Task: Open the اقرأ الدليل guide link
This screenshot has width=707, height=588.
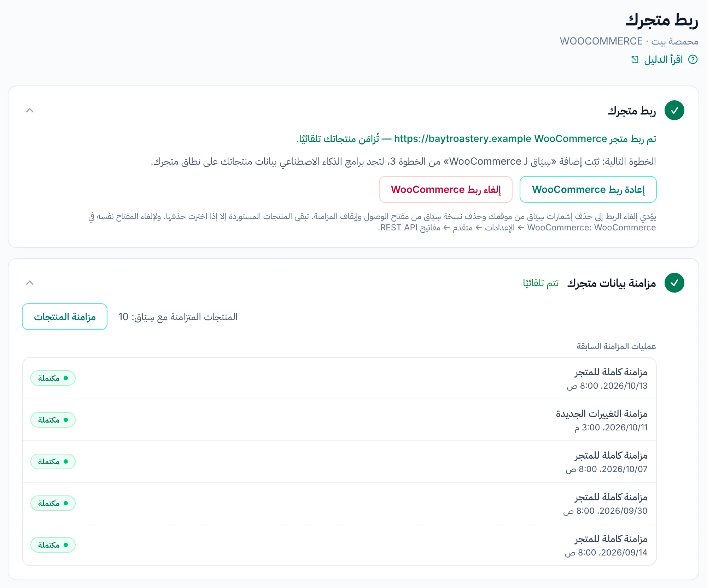Action: point(664,60)
